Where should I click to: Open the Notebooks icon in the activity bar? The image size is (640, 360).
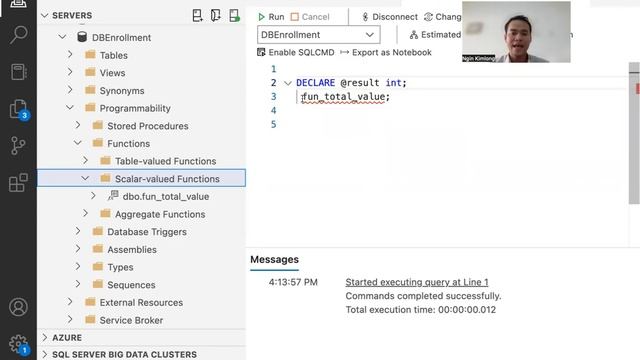(x=18, y=72)
